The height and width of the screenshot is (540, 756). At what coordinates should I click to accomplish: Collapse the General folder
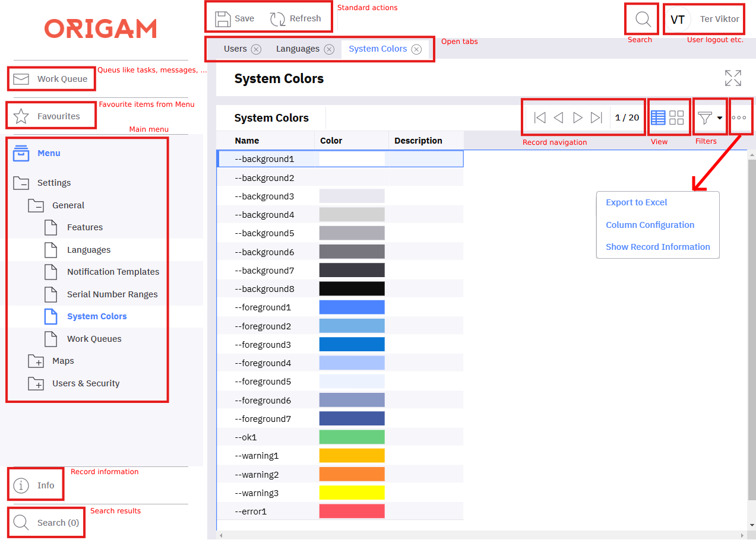click(x=36, y=205)
